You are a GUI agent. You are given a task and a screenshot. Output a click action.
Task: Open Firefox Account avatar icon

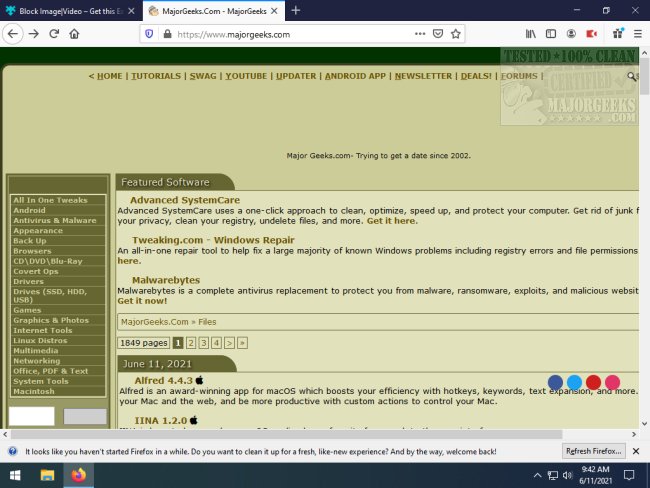coord(571,34)
